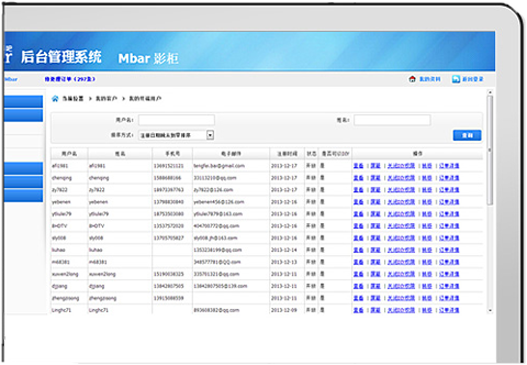Click email 335701321@qq.com
The height and width of the screenshot is (365, 527).
point(216,274)
